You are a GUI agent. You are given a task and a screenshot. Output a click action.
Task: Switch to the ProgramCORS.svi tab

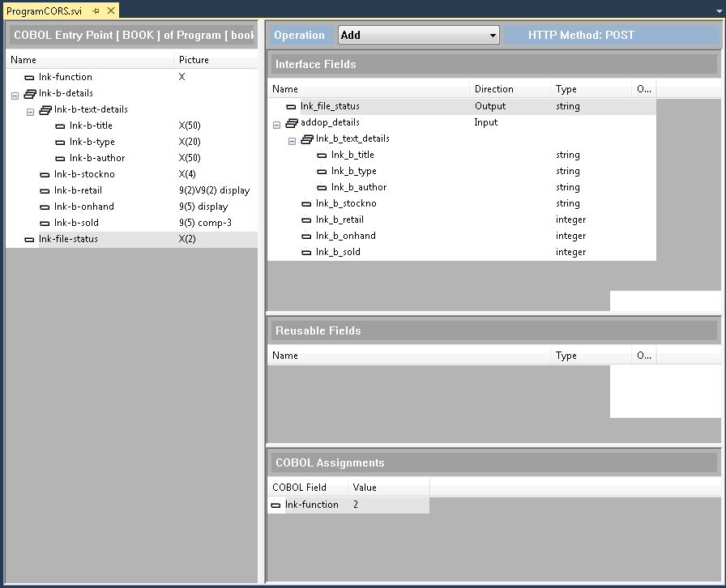pyautogui.click(x=44, y=11)
